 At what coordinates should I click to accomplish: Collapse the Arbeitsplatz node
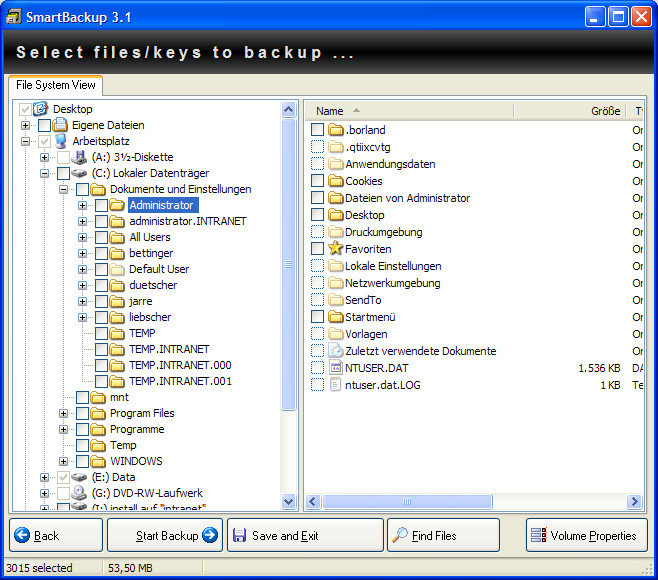coord(25,141)
